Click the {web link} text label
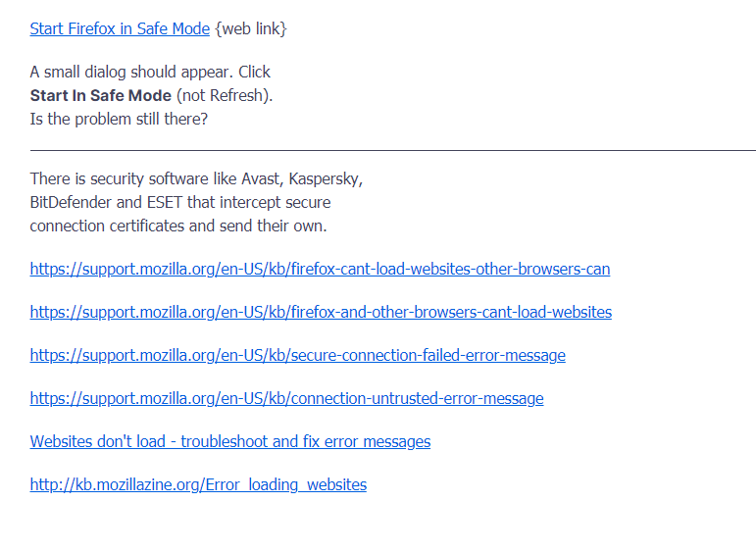Image resolution: width=756 pixels, height=553 pixels. (250, 29)
